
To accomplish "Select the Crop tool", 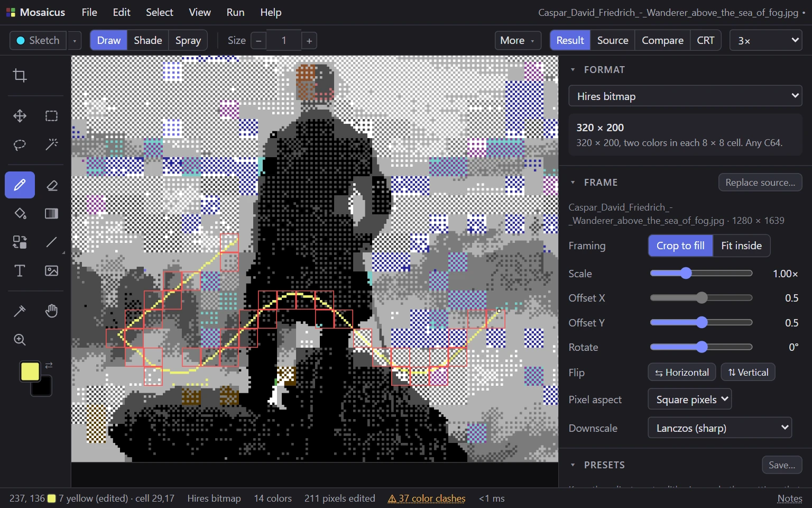I will point(20,76).
